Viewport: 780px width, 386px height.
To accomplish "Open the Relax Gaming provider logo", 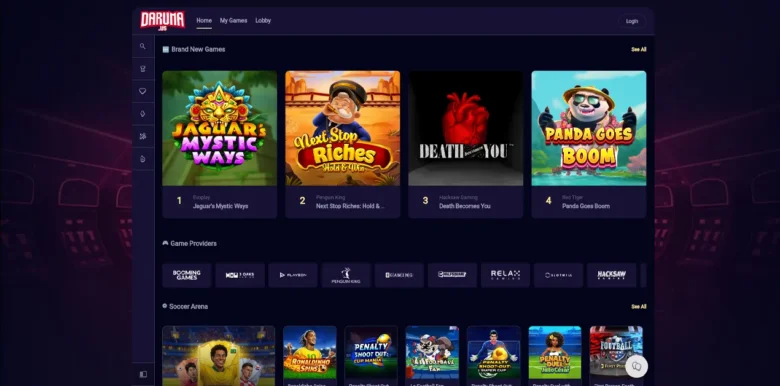I will click(505, 275).
